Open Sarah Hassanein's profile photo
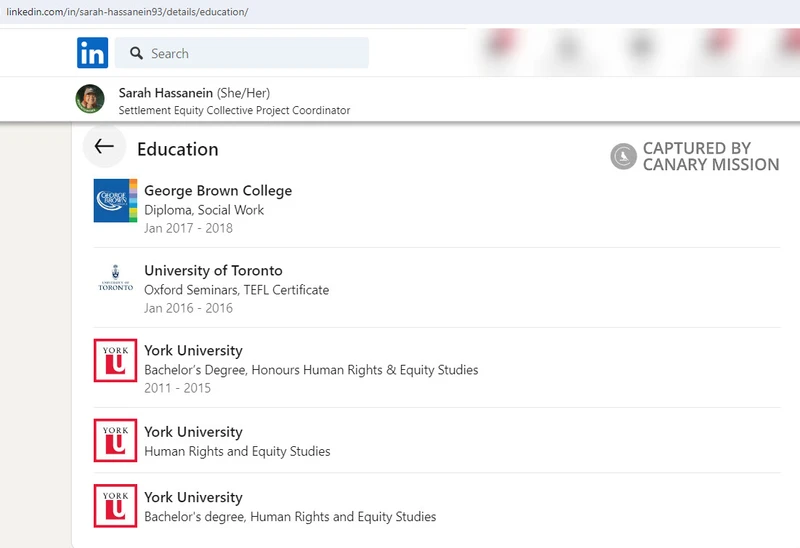 (90, 99)
